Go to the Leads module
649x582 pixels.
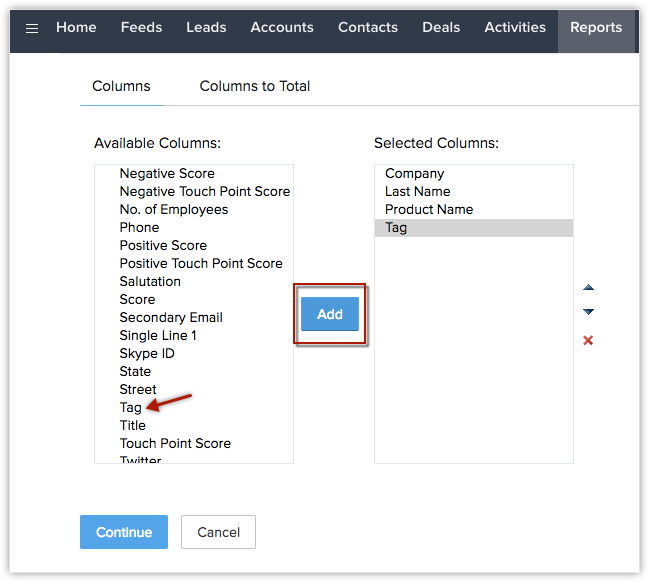[x=206, y=27]
